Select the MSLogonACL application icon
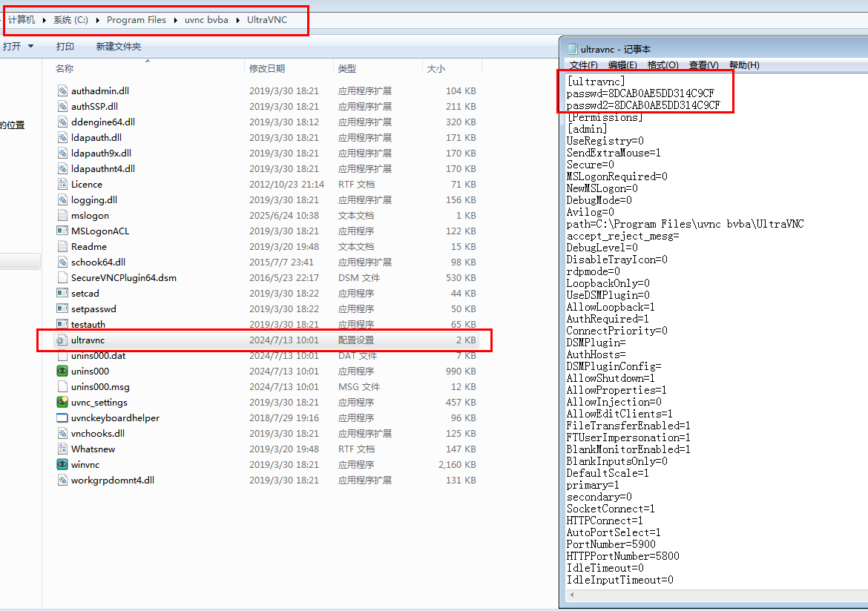 tap(62, 231)
